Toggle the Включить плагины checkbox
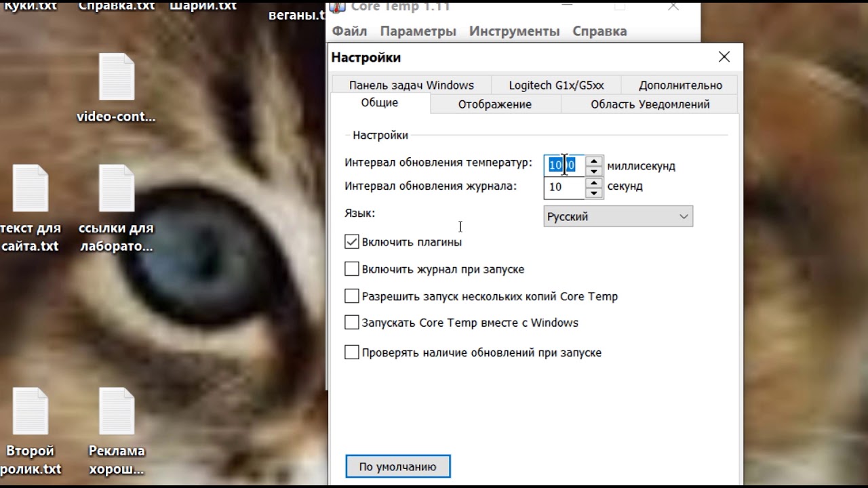The height and width of the screenshot is (488, 868). (351, 241)
